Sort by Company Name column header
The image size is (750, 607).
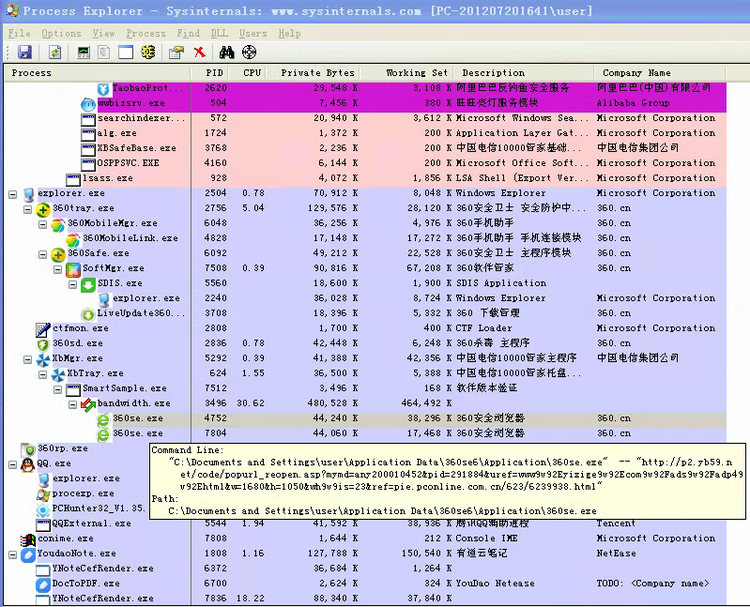click(x=660, y=73)
